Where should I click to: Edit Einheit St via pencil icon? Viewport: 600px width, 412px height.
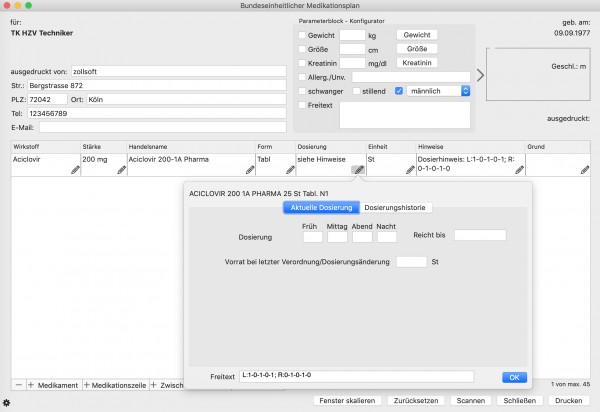click(410, 170)
